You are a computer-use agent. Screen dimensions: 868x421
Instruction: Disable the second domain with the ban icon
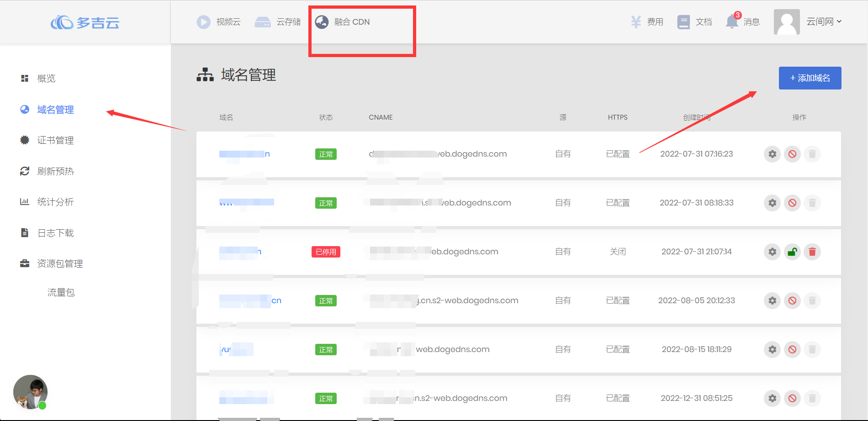point(792,203)
